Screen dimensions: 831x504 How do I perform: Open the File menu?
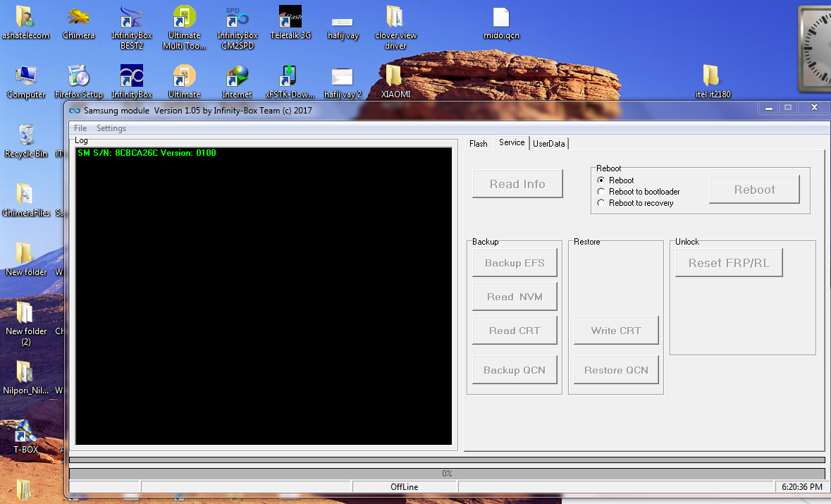click(80, 128)
